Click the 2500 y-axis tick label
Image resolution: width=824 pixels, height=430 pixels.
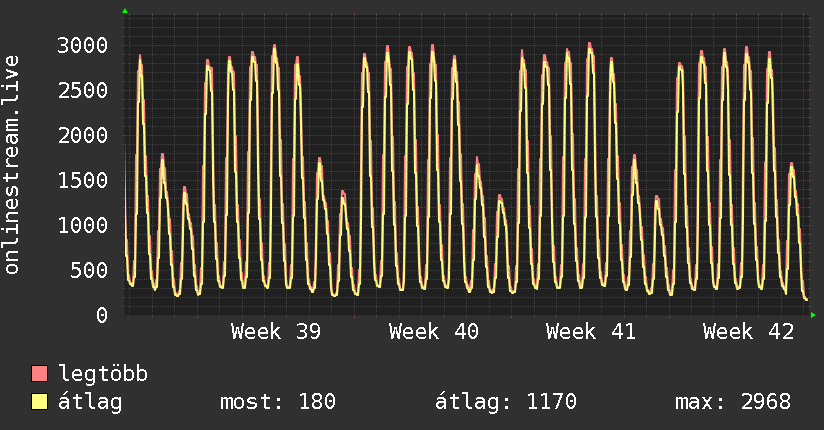coord(83,90)
